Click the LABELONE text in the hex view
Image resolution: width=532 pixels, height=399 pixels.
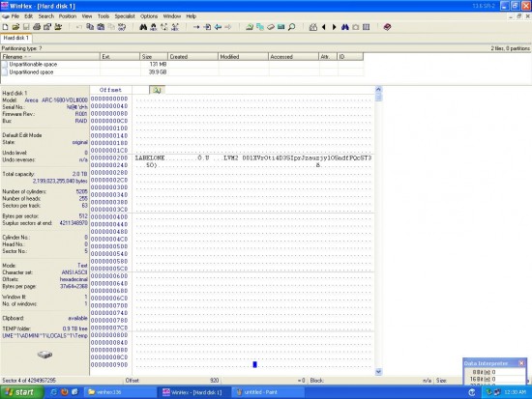click(150, 158)
